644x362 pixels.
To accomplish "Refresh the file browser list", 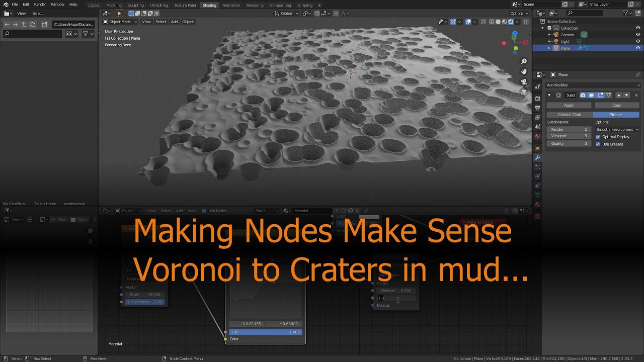I will pos(33,24).
